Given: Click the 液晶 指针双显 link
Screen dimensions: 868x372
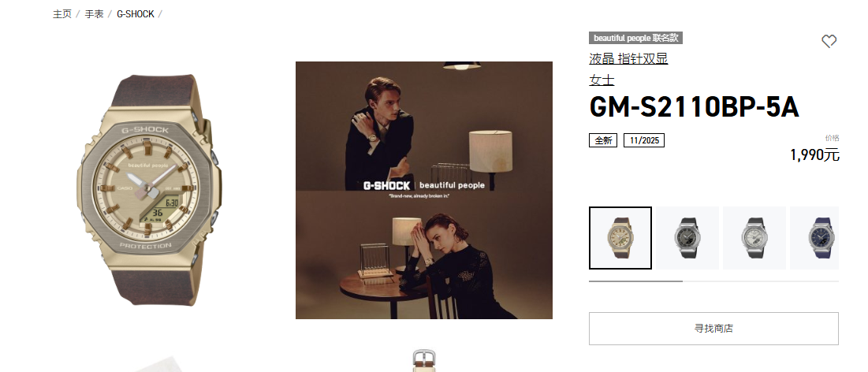Looking at the screenshot, I should coord(628,58).
